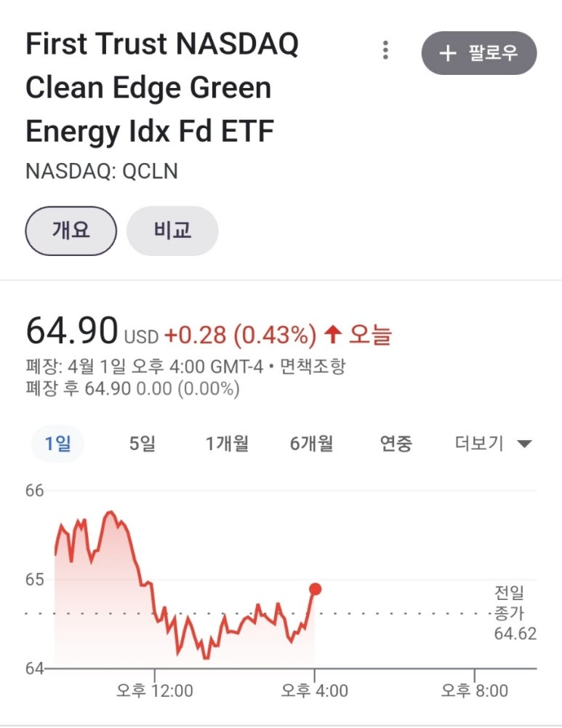562x728 pixels.
Task: Switch to the 5일 range tab
Action: [x=142, y=444]
